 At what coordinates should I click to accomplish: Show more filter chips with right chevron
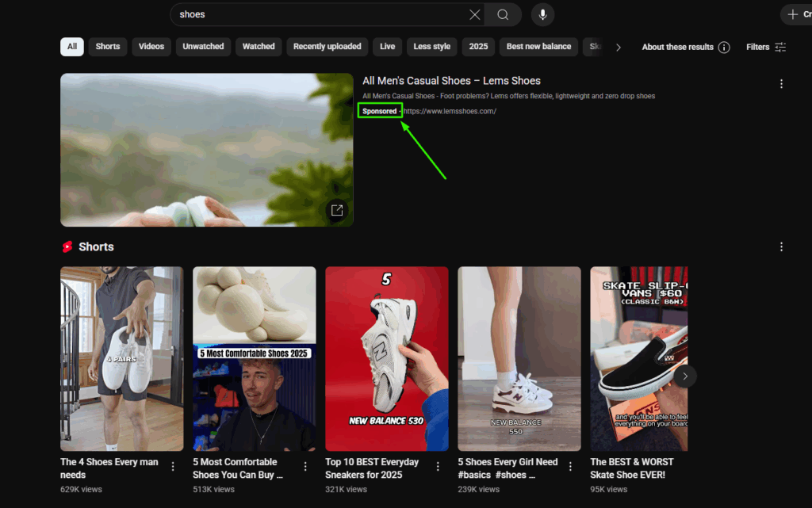[619, 47]
